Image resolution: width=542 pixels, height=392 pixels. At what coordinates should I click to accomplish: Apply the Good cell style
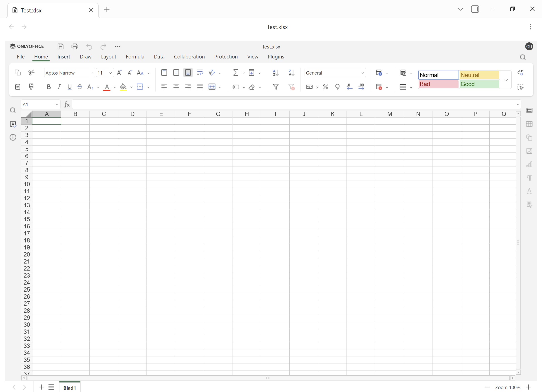(479, 84)
